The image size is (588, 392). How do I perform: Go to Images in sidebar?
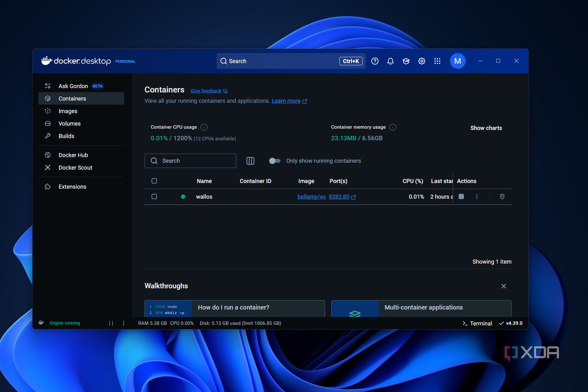pos(81,111)
